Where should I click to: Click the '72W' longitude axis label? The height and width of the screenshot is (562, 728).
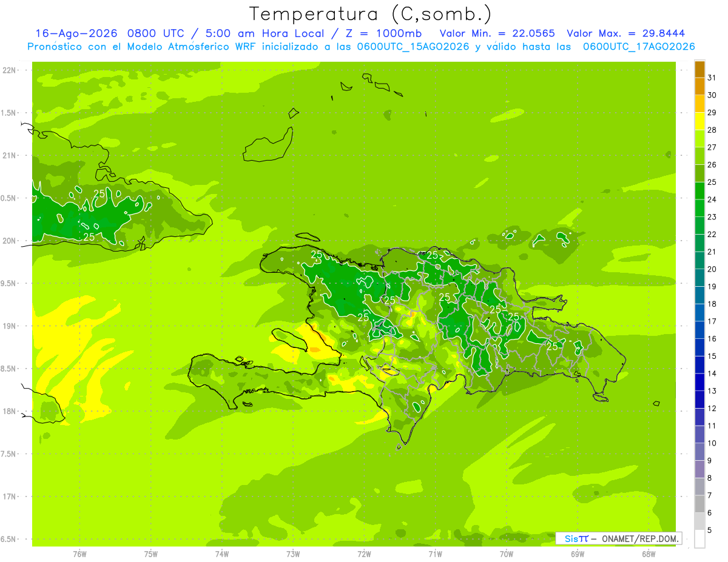click(x=364, y=554)
